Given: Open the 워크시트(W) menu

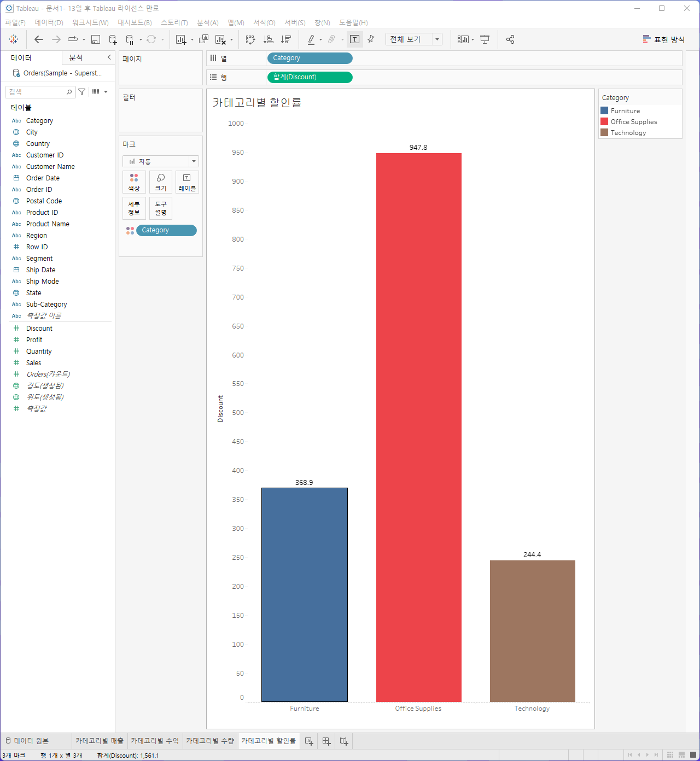Looking at the screenshot, I should [x=90, y=22].
